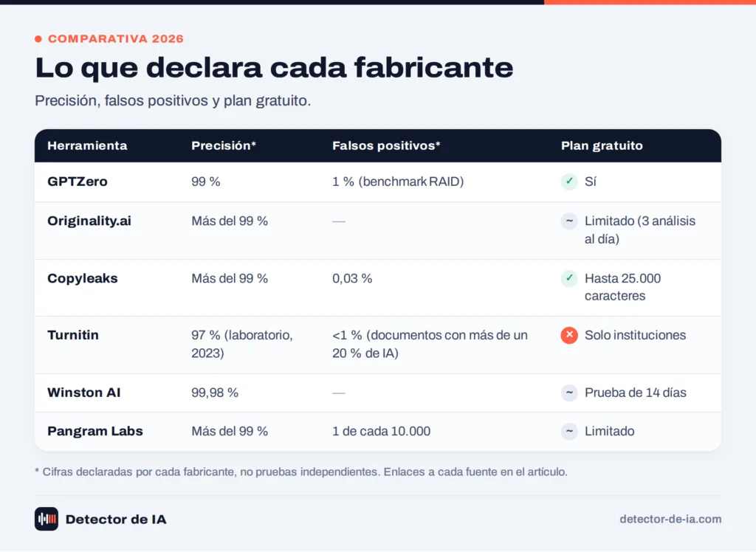Image resolution: width=756 pixels, height=552 pixels.
Task: Click the 0,03 % false positives value
Action: click(x=352, y=279)
